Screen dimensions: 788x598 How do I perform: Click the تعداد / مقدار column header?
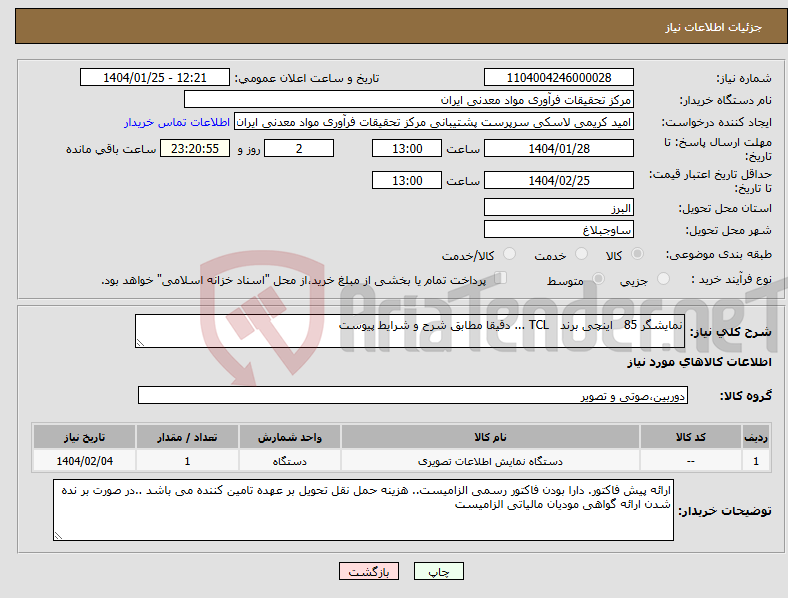click(187, 437)
